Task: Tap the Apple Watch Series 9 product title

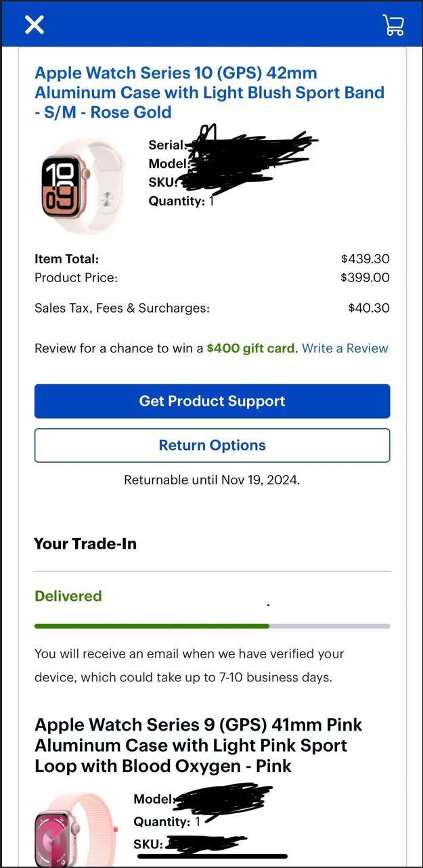Action: (x=199, y=745)
